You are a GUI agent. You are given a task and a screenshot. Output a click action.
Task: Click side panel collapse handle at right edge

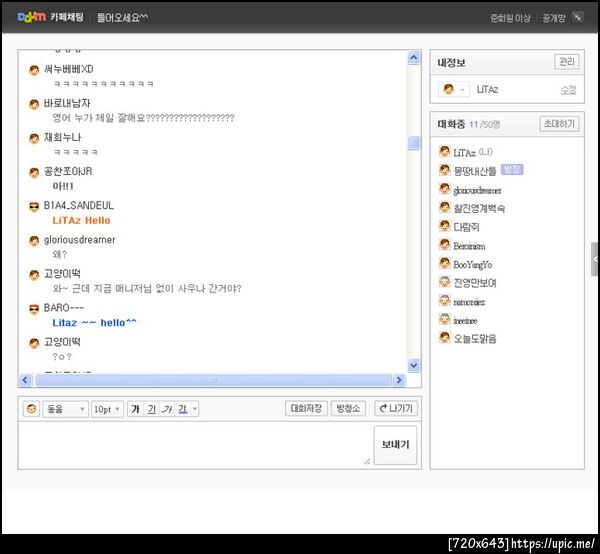(x=595, y=259)
